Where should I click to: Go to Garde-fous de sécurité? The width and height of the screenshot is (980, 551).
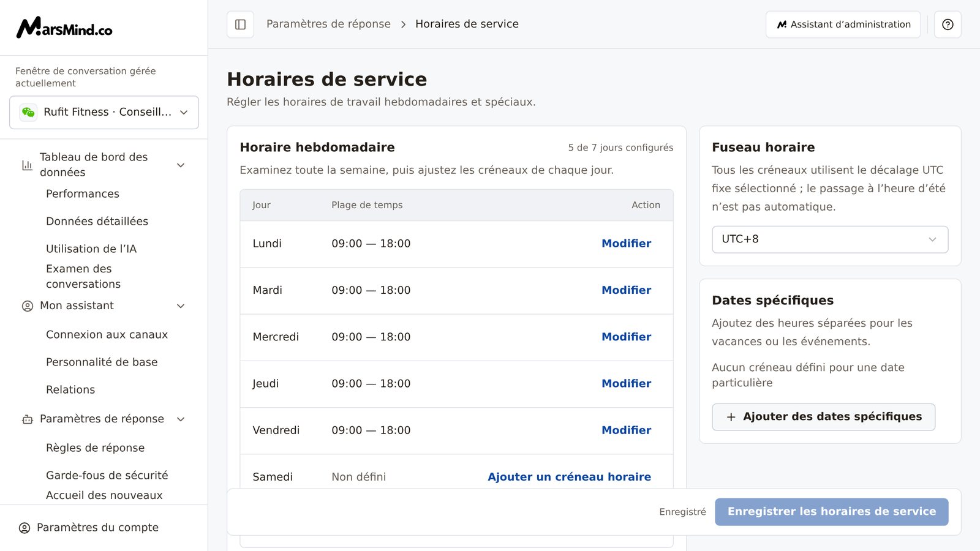click(107, 475)
